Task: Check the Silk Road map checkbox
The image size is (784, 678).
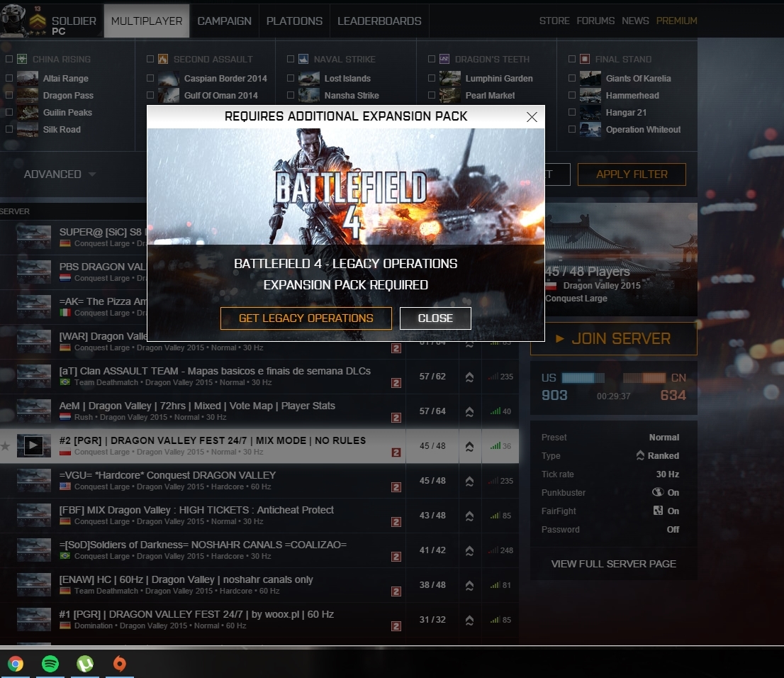Action: 9,129
